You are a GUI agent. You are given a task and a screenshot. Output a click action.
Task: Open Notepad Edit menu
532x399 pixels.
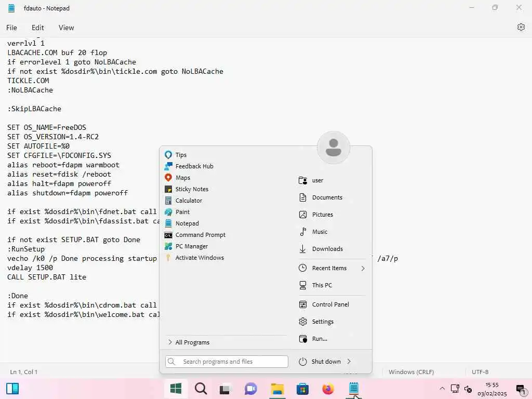[37, 28]
